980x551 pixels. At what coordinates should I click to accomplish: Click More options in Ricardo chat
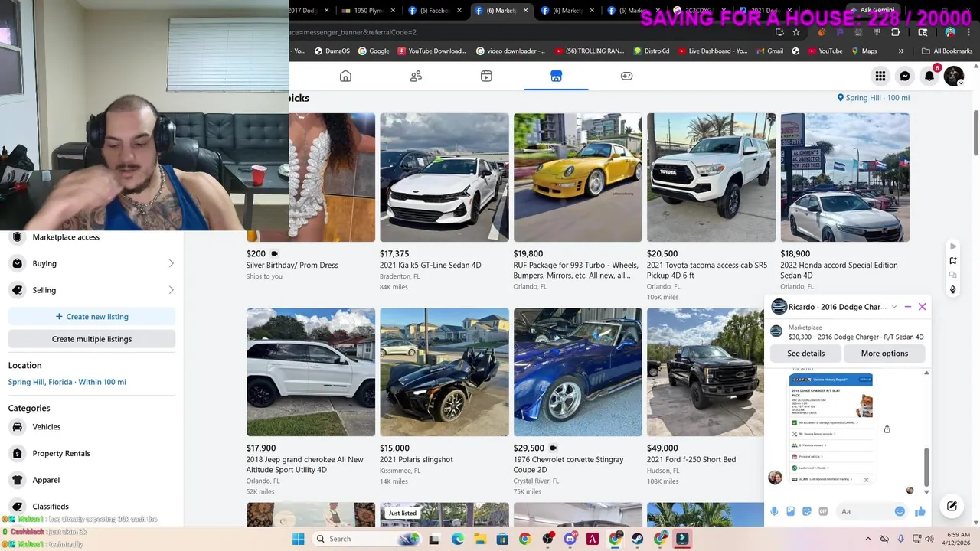click(884, 354)
